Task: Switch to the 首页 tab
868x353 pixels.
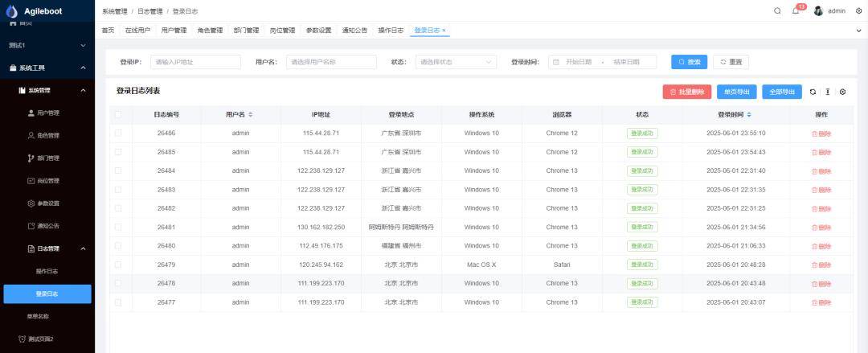Action: tap(108, 31)
